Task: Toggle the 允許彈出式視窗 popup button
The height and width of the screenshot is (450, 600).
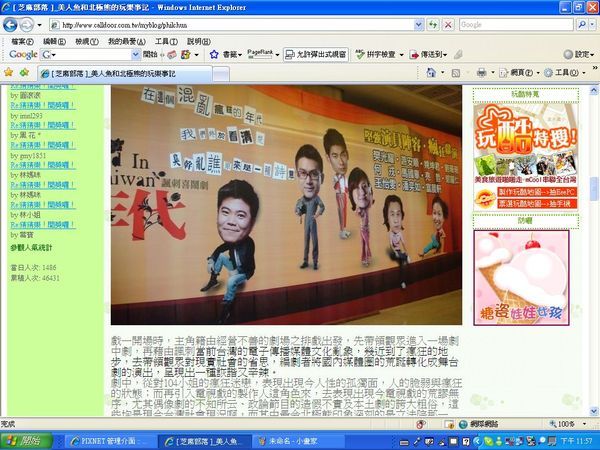Action: [316, 55]
